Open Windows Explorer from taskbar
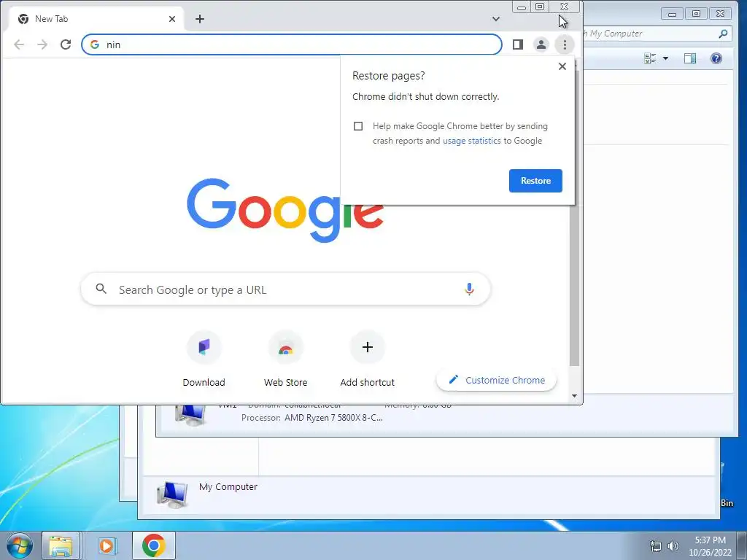The width and height of the screenshot is (747, 560). pos(61,545)
